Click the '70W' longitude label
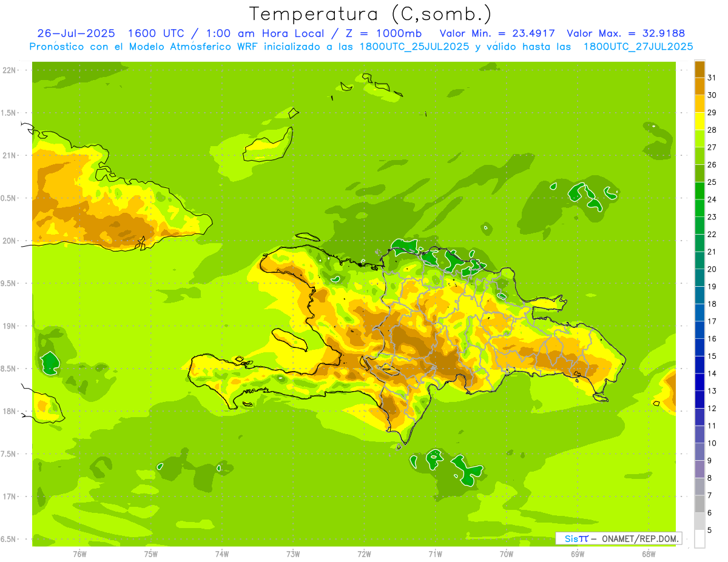This screenshot has height=562, width=728. (x=507, y=554)
